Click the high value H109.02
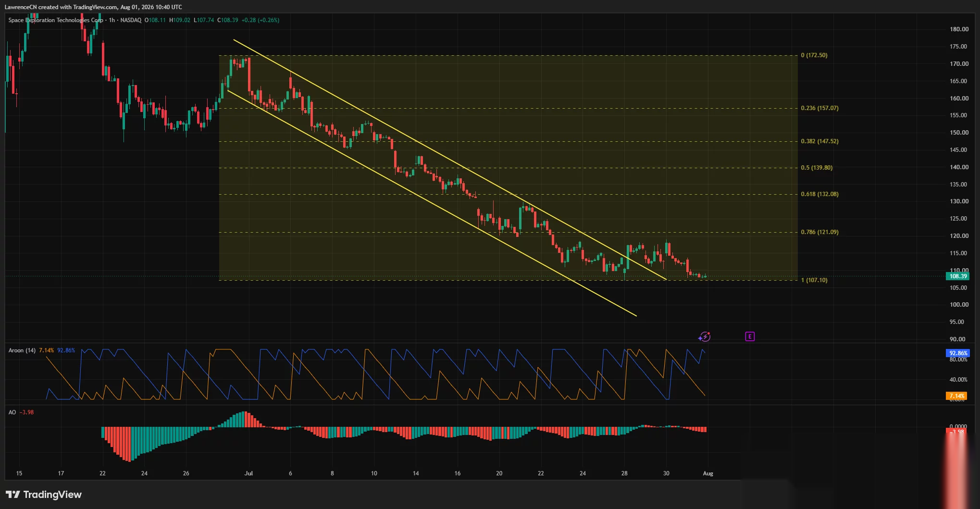 [x=180, y=20]
